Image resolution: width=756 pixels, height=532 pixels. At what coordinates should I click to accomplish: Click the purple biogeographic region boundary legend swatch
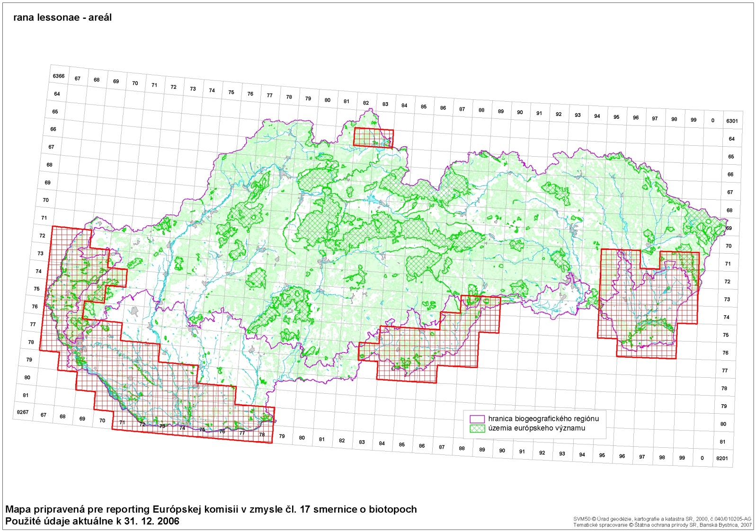pos(477,419)
